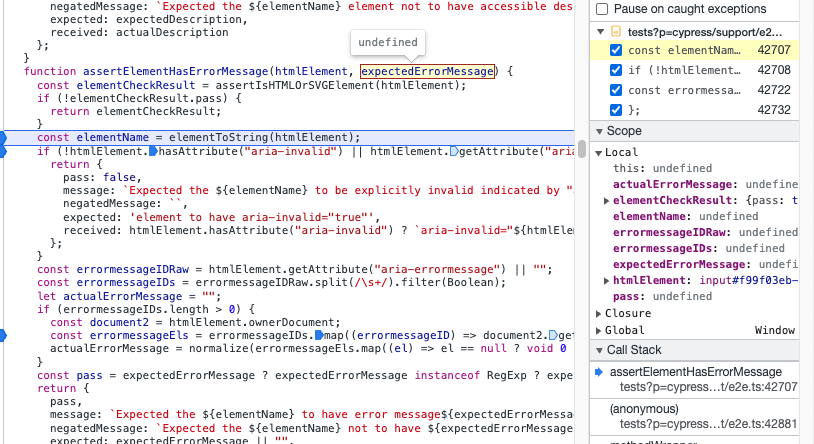Click 'let actualErrorMessage' code line
The width and height of the screenshot is (814, 444).
(129, 296)
